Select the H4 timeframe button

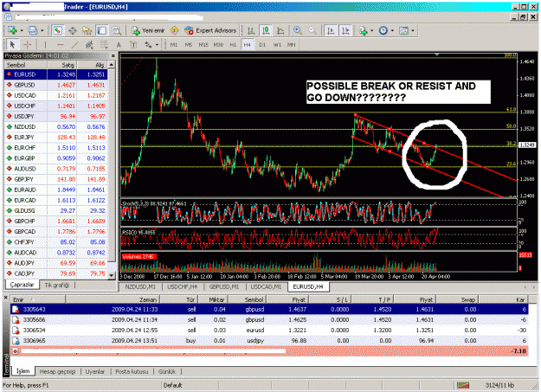(247, 44)
